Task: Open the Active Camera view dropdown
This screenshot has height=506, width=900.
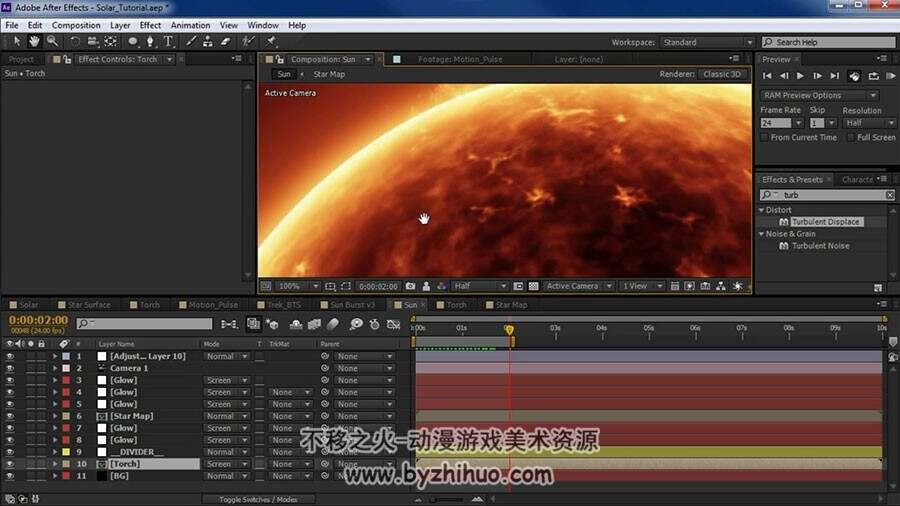Action: 579,286
